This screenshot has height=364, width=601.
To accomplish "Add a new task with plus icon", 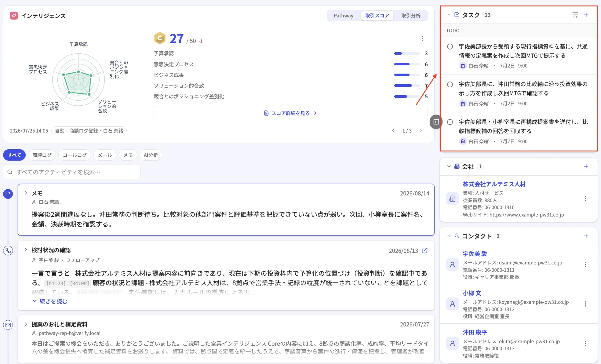I will pyautogui.click(x=586, y=15).
